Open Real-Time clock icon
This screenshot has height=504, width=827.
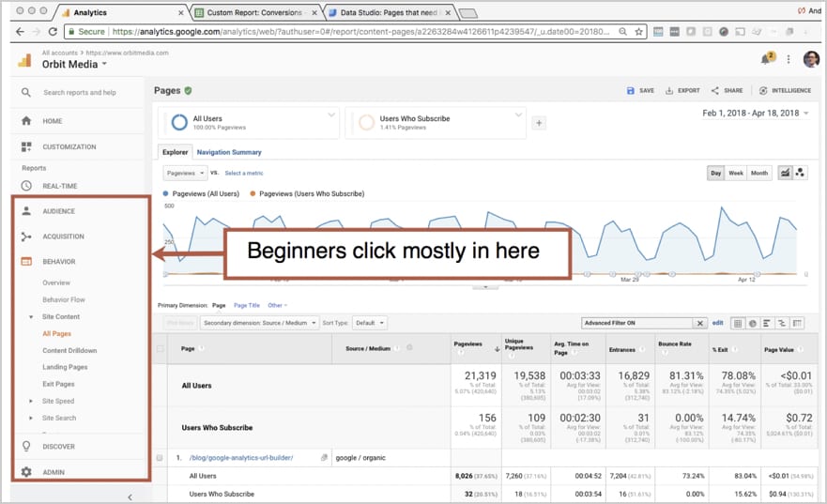point(26,186)
